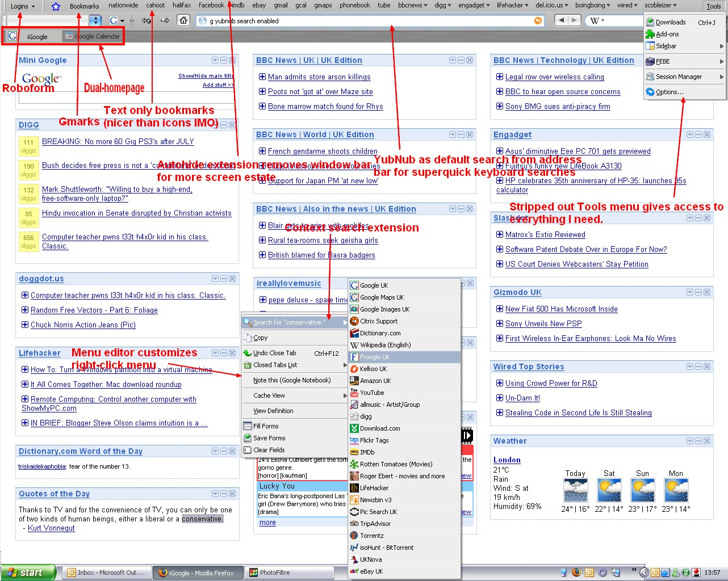Click the Gmarks star icon
The width and height of the screenshot is (728, 581).
tap(56, 6)
